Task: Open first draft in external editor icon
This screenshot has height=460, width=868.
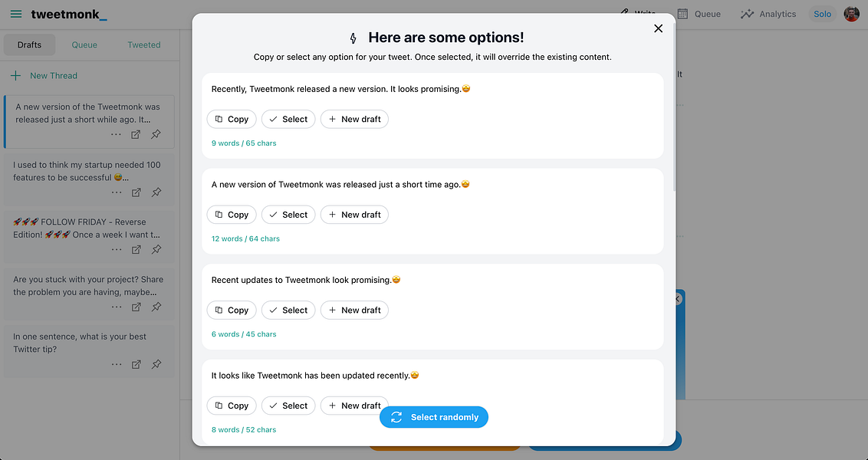Action: [136, 134]
